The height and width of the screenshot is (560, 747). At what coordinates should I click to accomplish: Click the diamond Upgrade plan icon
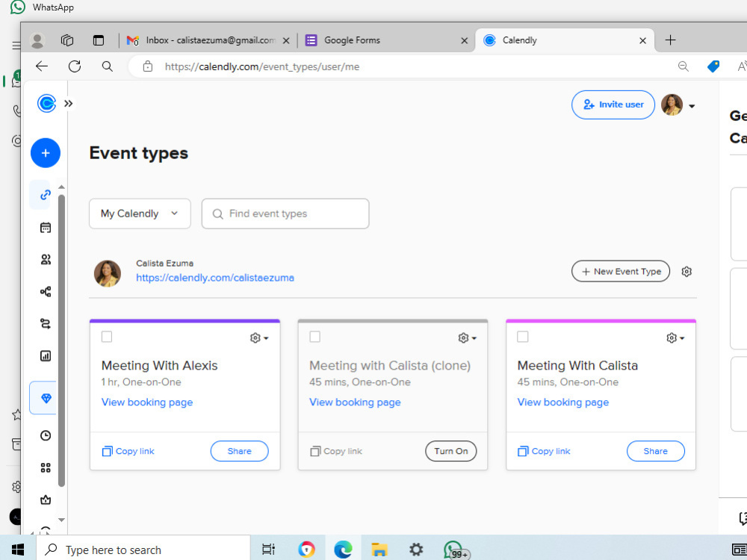46,398
